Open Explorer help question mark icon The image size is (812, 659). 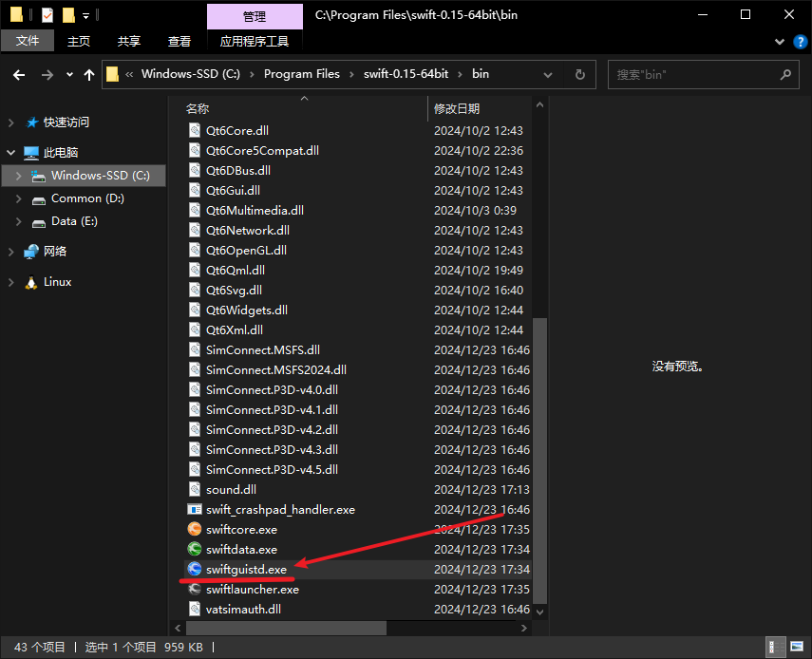coord(800,42)
